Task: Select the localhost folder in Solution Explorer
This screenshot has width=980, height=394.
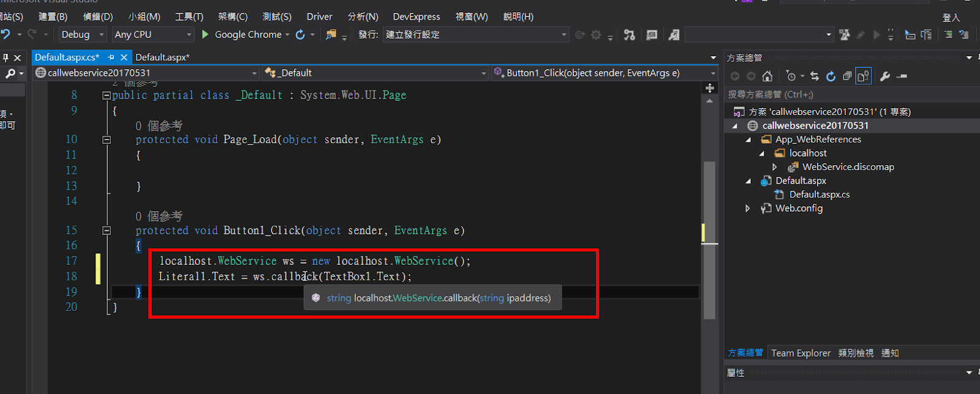Action: click(x=807, y=153)
